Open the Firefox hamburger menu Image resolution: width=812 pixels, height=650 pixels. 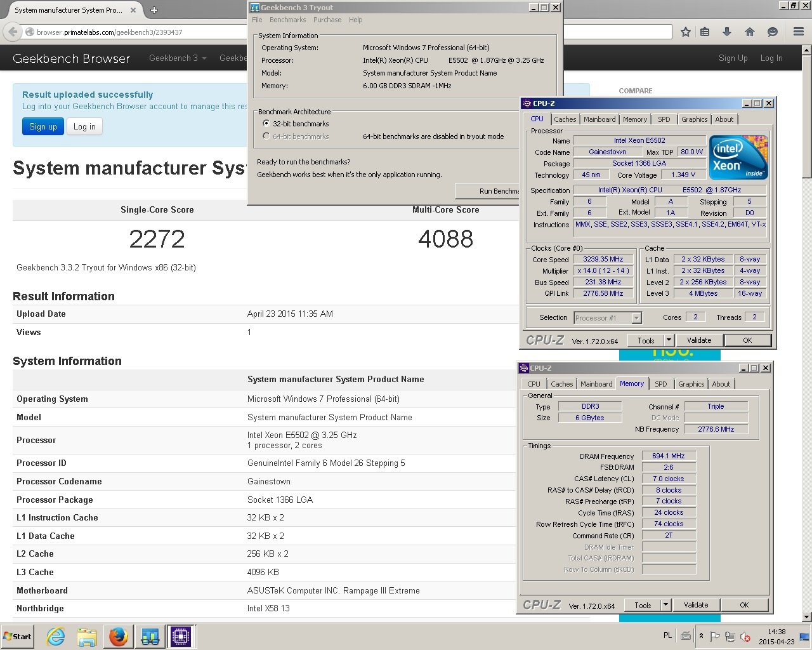(799, 32)
